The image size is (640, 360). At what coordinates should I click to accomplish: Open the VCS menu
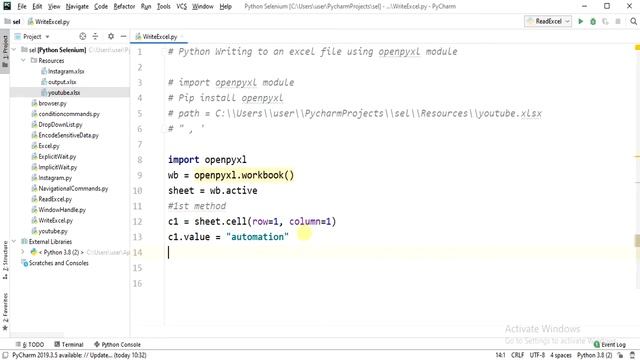182,7
